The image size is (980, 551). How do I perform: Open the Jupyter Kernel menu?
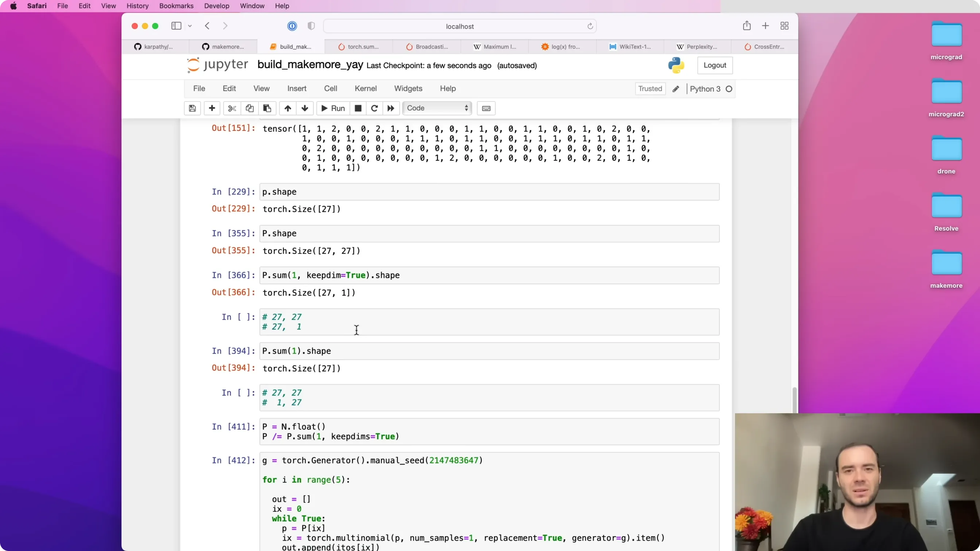tap(366, 89)
